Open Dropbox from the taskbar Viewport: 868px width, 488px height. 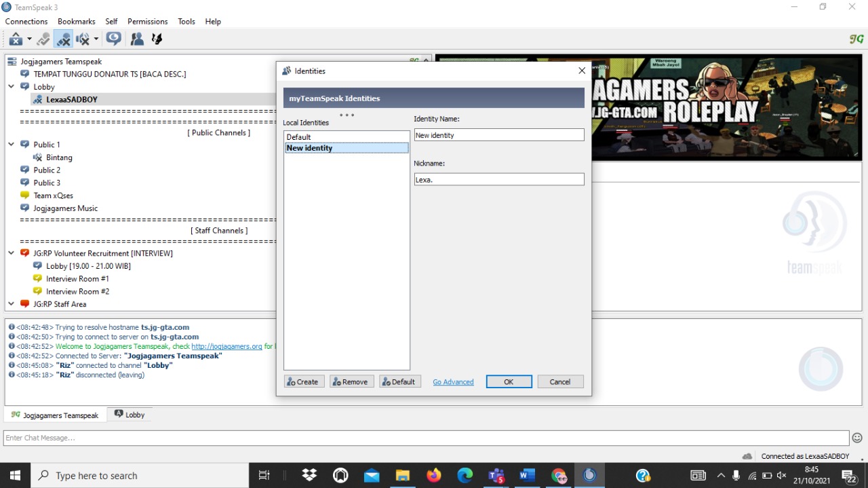point(309,475)
